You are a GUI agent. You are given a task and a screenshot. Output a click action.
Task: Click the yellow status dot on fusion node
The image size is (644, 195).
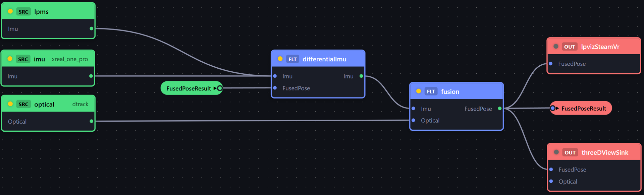point(419,91)
